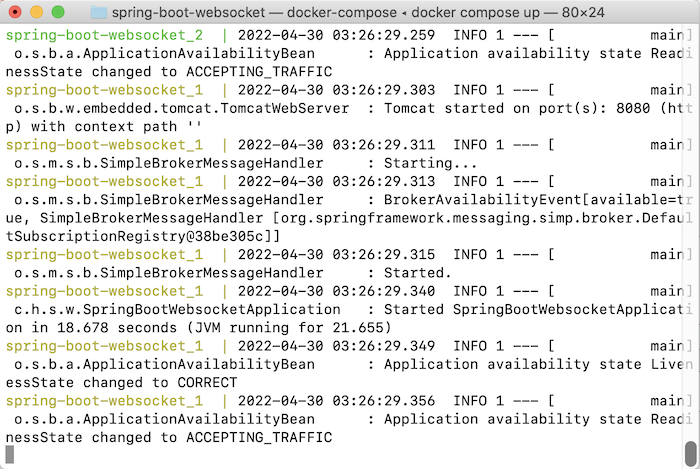700x469 pixels.
Task: Click the red close window button
Action: 15,12
